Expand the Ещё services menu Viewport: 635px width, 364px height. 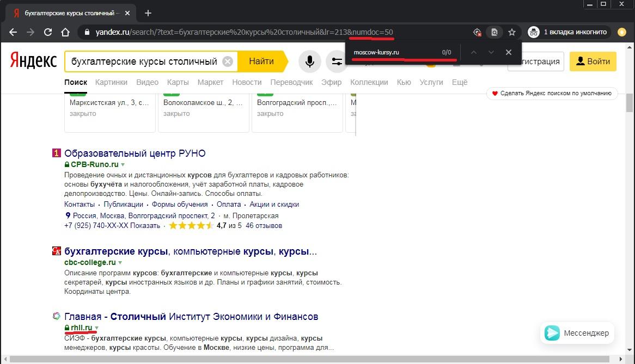(460, 82)
